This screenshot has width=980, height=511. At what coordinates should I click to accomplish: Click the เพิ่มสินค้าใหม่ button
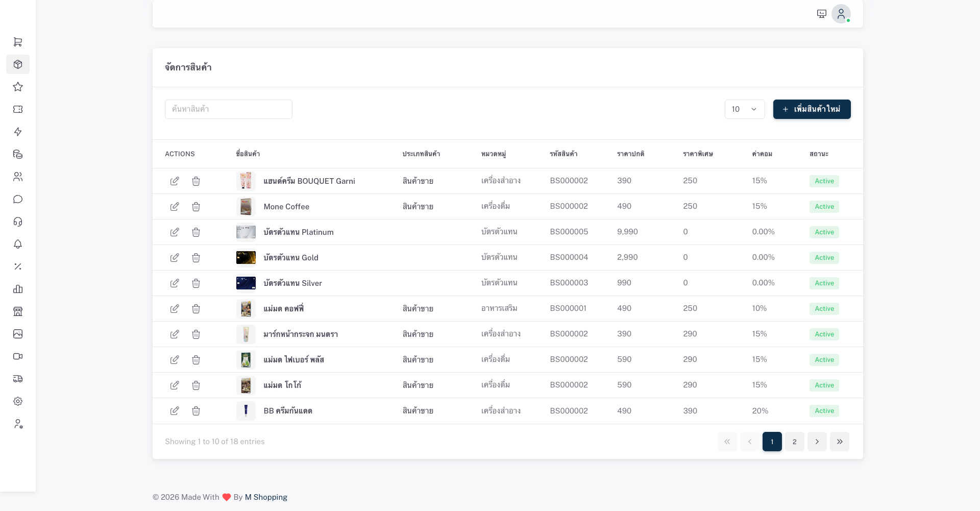[812, 109]
